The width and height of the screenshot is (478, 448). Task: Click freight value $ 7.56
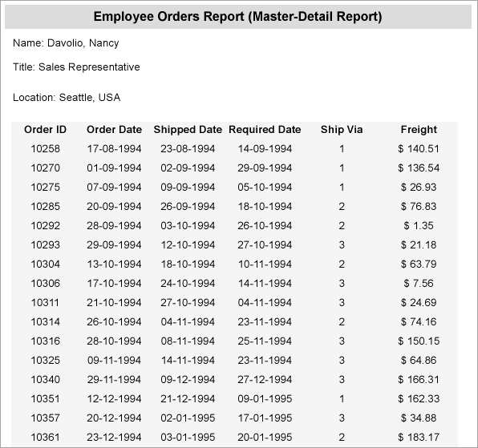[419, 283]
